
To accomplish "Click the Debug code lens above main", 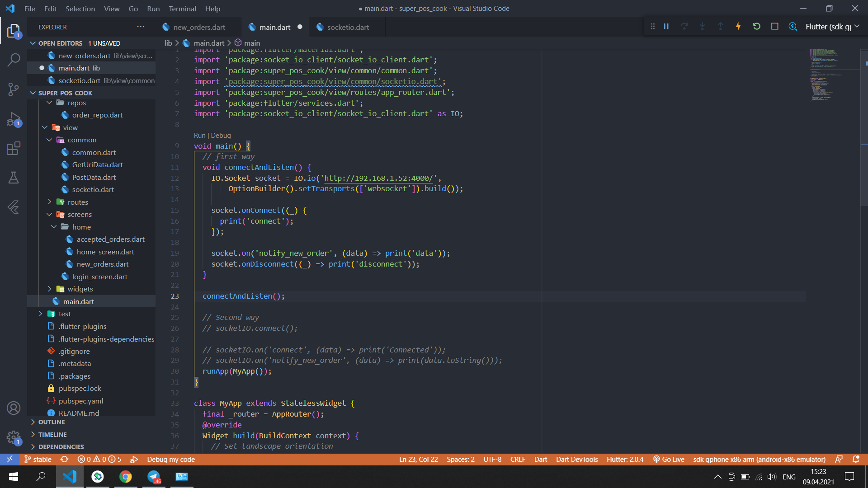I will tap(221, 136).
